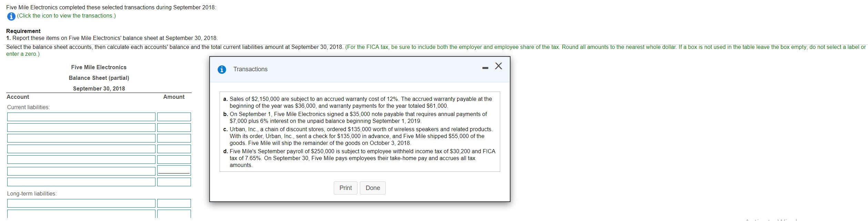Screen dimensions: 868x221
Task: Open the fourth account dropdown under Current liabilities
Action: tap(81, 149)
